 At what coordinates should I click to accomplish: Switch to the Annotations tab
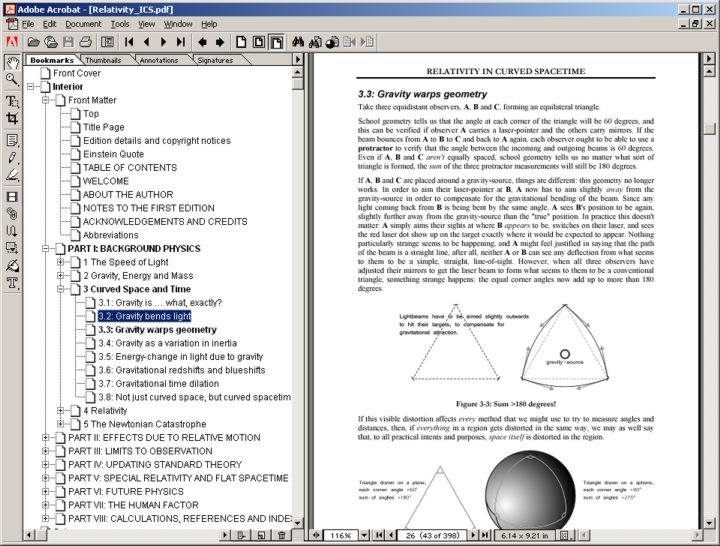coord(159,60)
